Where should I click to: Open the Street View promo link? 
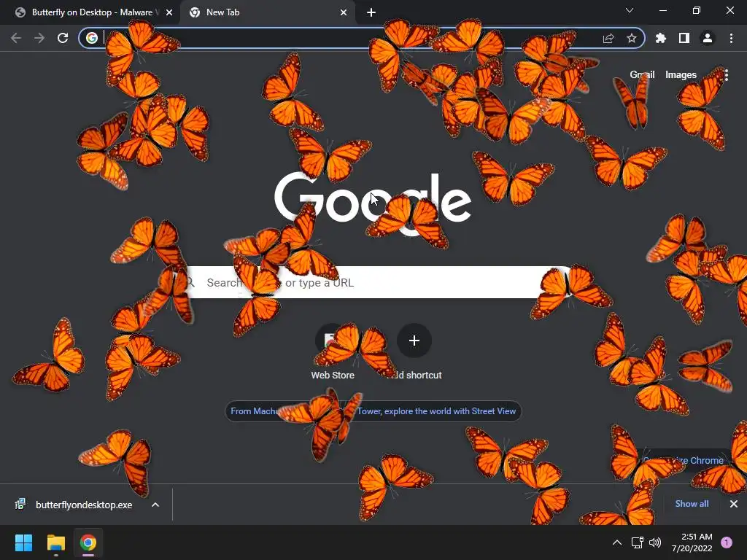tap(373, 411)
